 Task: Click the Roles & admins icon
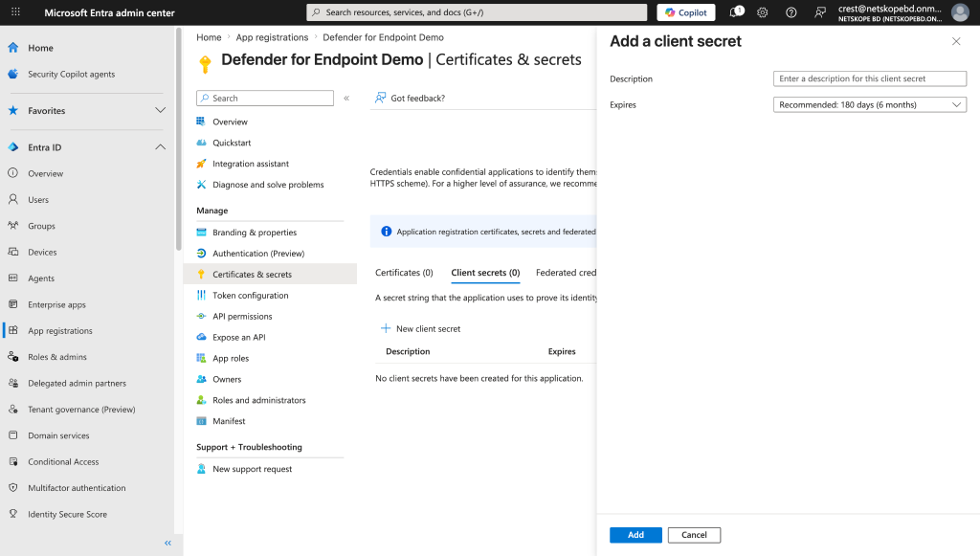[13, 357]
